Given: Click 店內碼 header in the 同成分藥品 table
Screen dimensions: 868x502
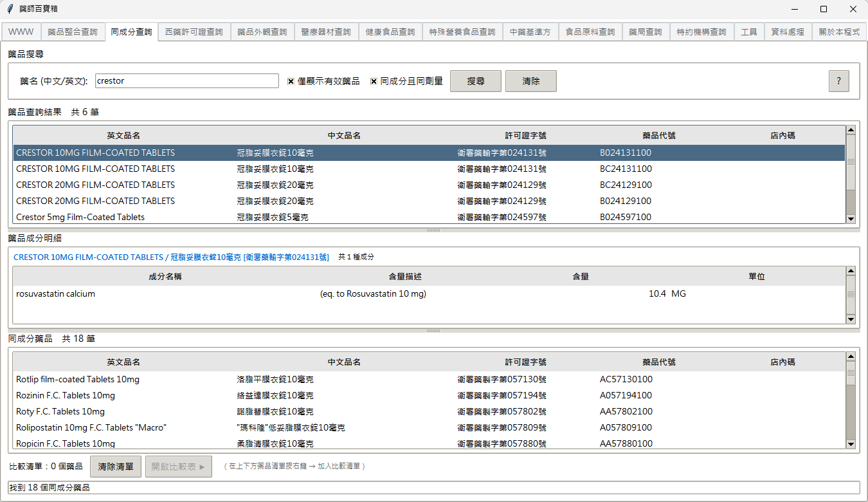Looking at the screenshot, I should click(782, 362).
